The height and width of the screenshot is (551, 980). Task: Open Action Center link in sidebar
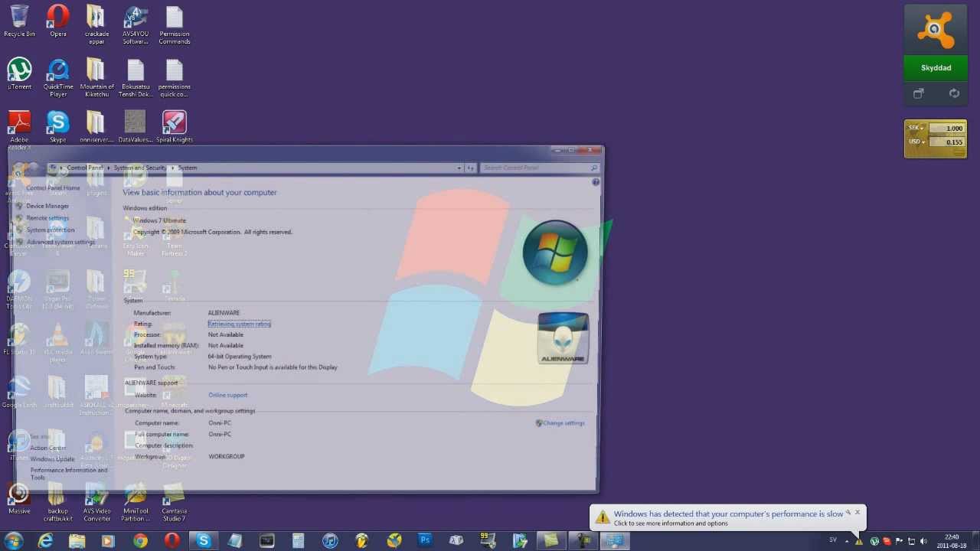pos(48,448)
